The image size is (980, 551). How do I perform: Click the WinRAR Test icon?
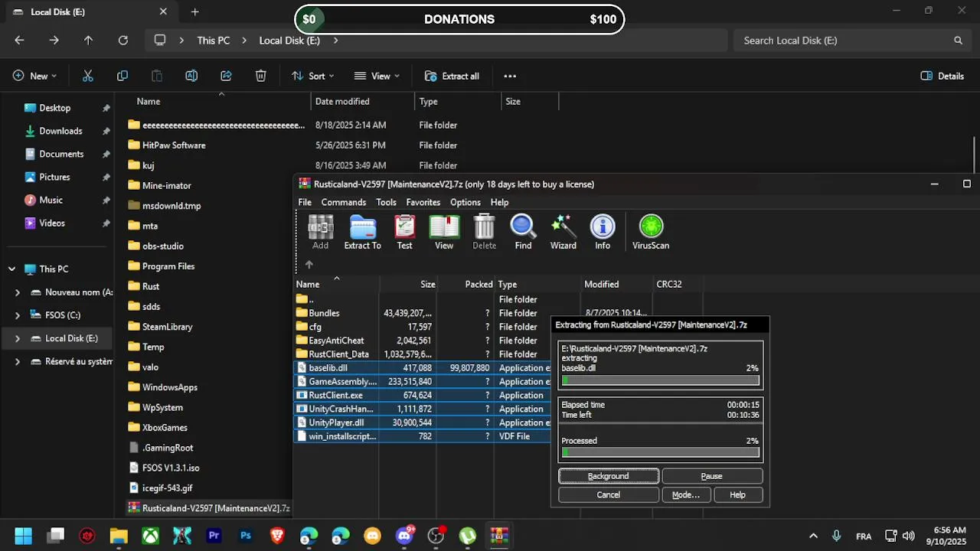click(x=404, y=232)
